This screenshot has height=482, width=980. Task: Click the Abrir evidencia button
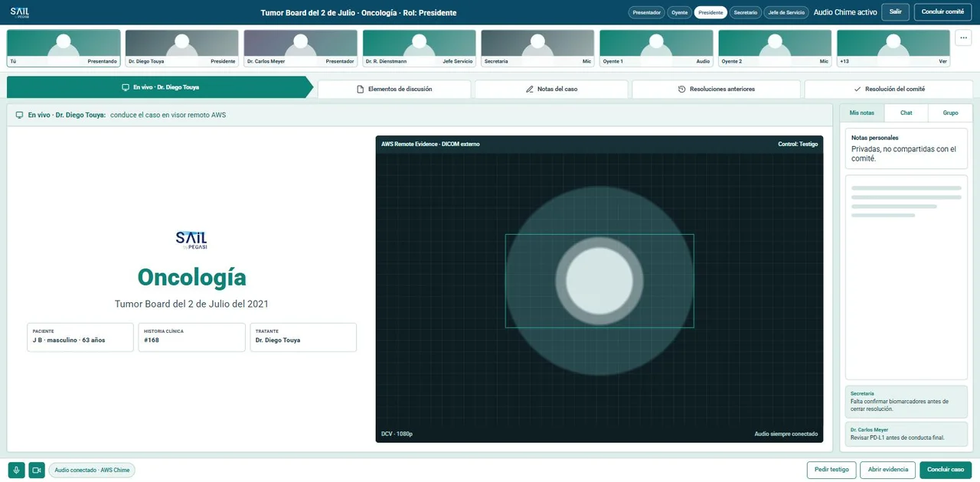click(x=887, y=470)
